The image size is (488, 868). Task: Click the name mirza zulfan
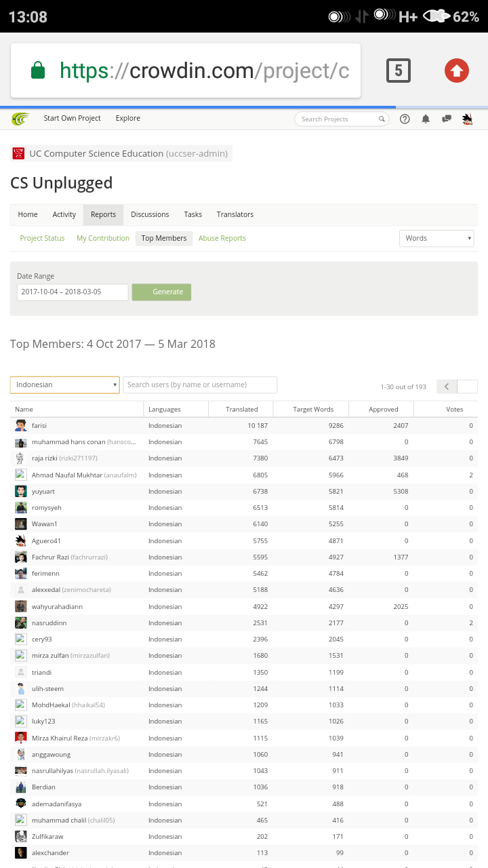(x=51, y=656)
